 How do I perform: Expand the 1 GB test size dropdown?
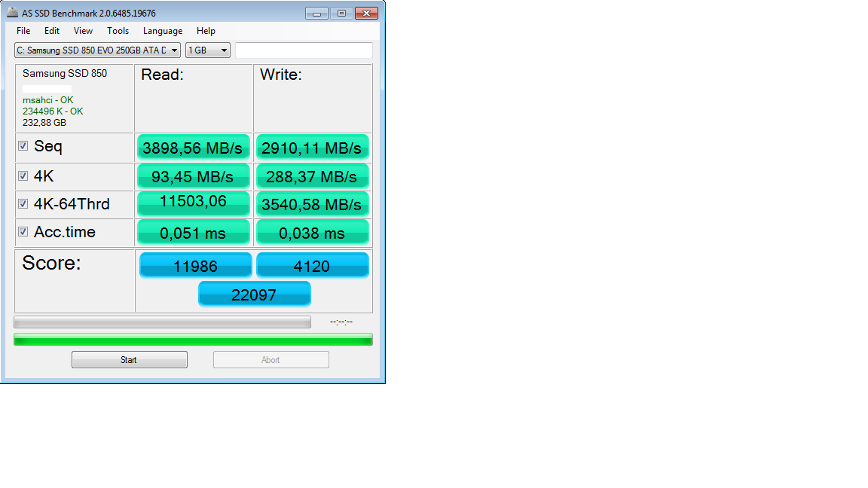pos(223,50)
